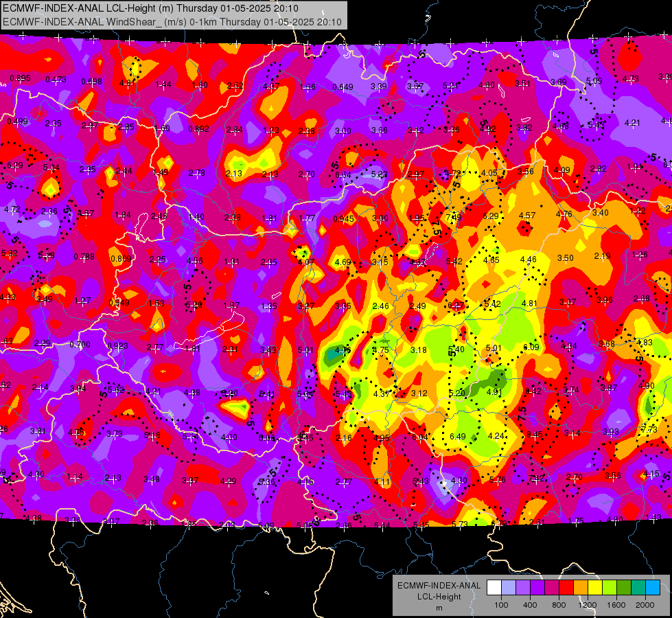Click the legend scale label 1600

point(616,605)
